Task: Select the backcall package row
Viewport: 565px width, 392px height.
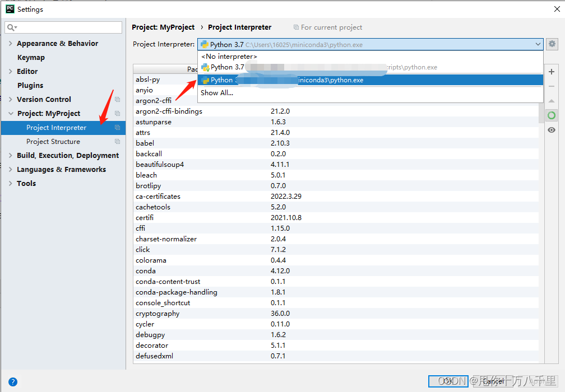Action: (x=336, y=154)
